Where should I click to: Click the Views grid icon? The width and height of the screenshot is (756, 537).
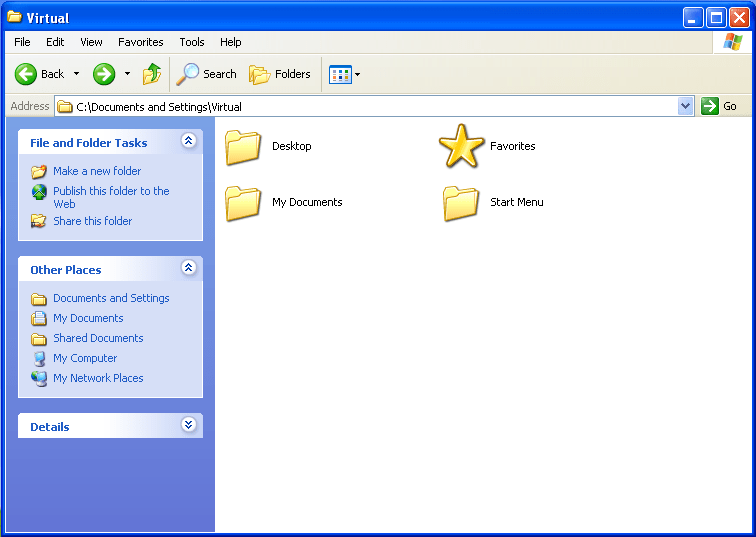[x=340, y=75]
